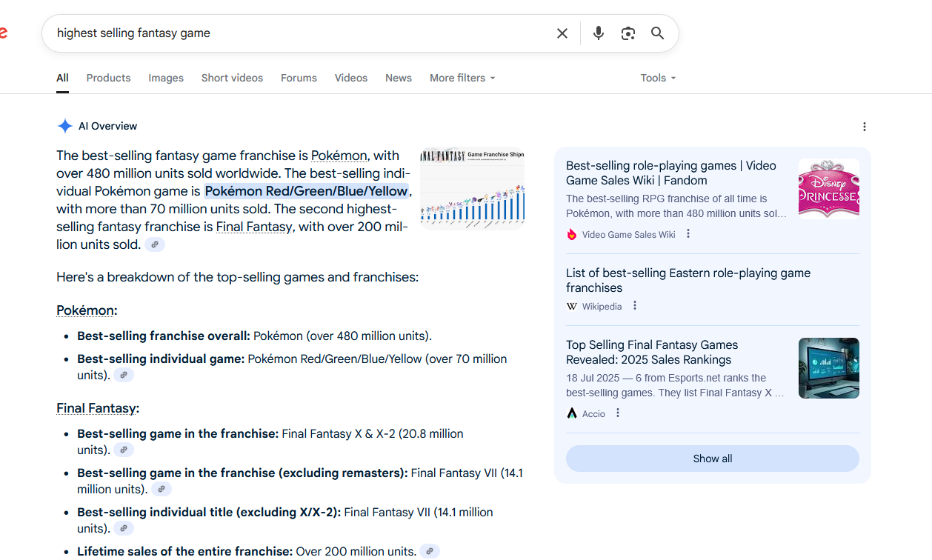Click the Wikipedia W favicon

pos(572,307)
